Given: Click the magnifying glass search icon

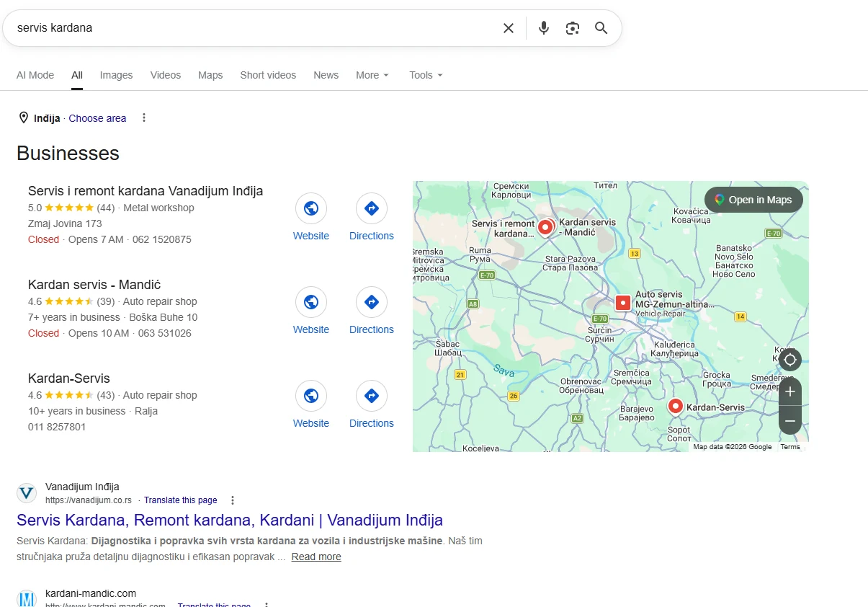Looking at the screenshot, I should (601, 28).
